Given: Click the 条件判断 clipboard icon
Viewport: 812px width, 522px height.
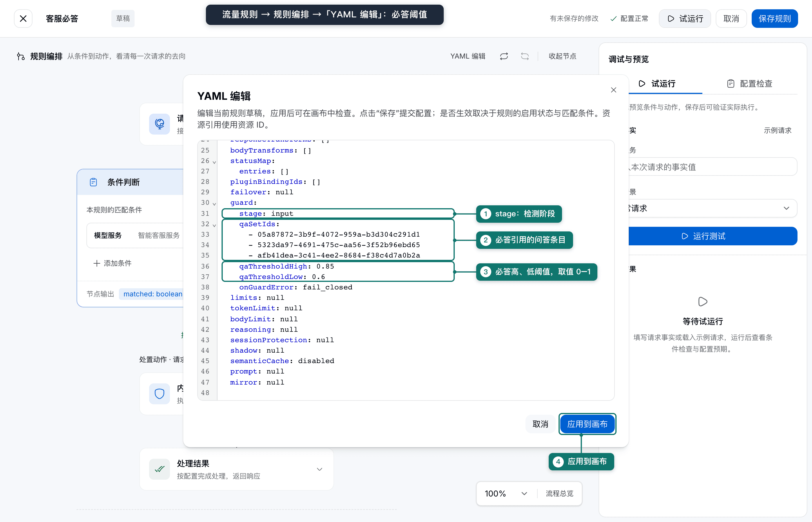Looking at the screenshot, I should (93, 182).
